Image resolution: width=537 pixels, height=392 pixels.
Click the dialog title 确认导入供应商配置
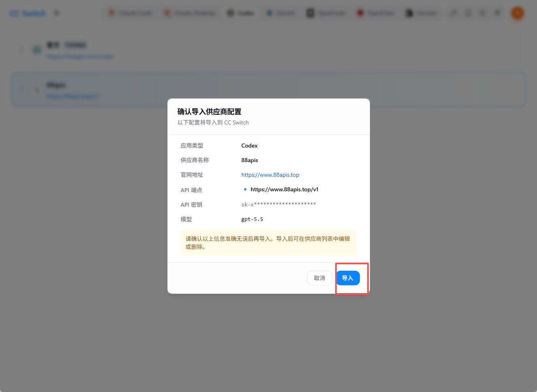click(x=209, y=111)
